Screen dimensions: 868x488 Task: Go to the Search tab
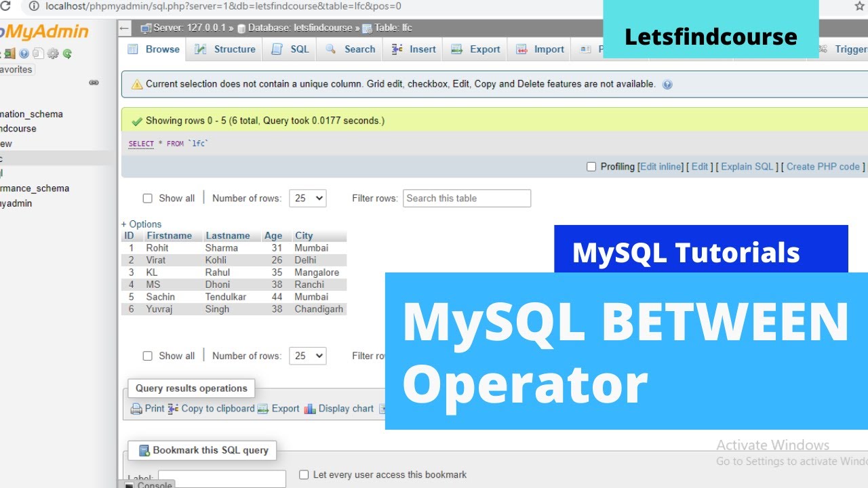coord(351,49)
